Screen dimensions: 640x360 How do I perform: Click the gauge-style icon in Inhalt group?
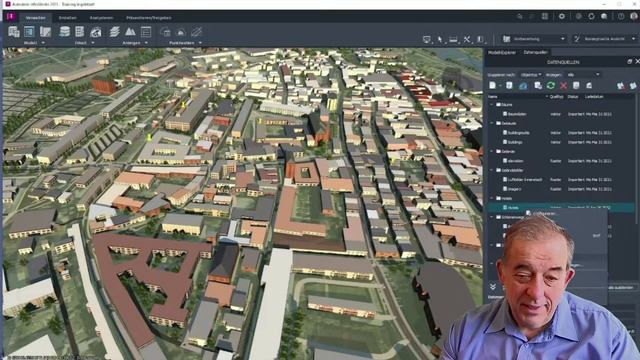(96, 32)
